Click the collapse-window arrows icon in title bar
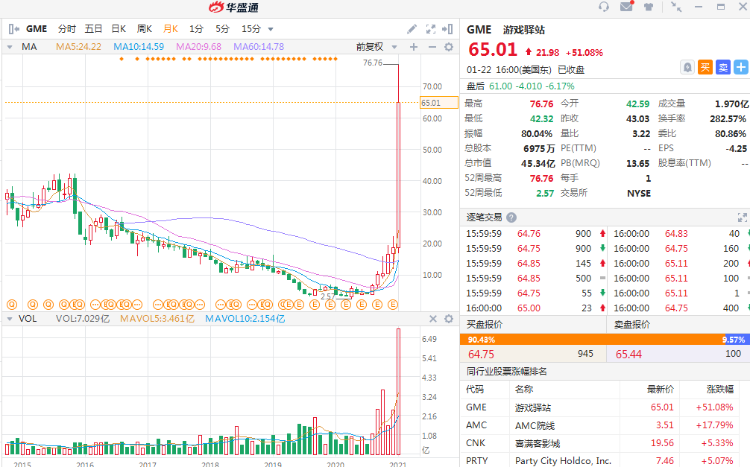This screenshot has height=467, width=750. pyautogui.click(x=676, y=7)
